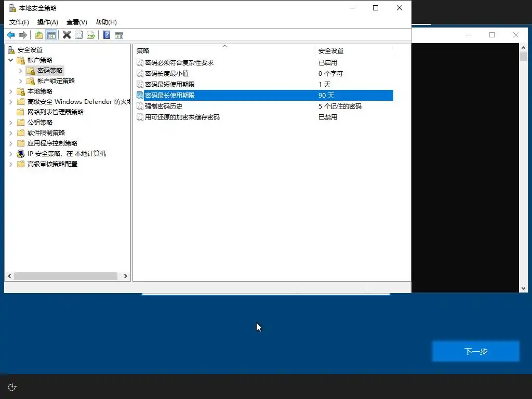532x399 pixels.
Task: Expand the 软件限制策略 tree node
Action: coord(10,133)
